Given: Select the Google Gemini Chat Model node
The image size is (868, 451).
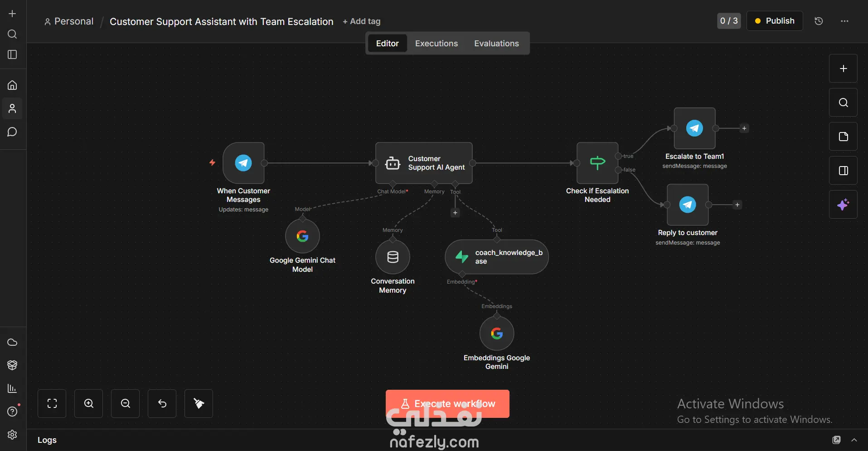Looking at the screenshot, I should [302, 236].
